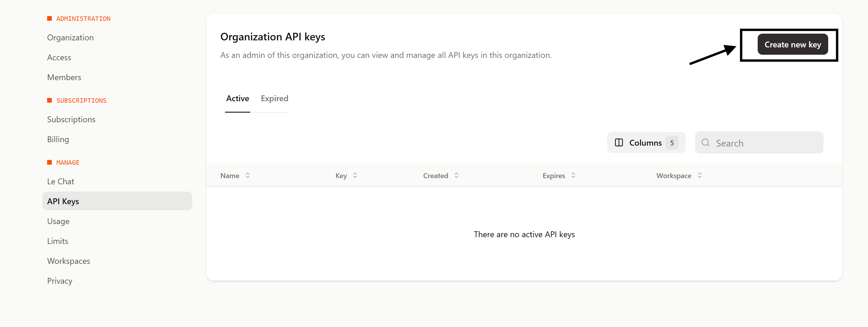Go to Workspaces

click(x=68, y=261)
